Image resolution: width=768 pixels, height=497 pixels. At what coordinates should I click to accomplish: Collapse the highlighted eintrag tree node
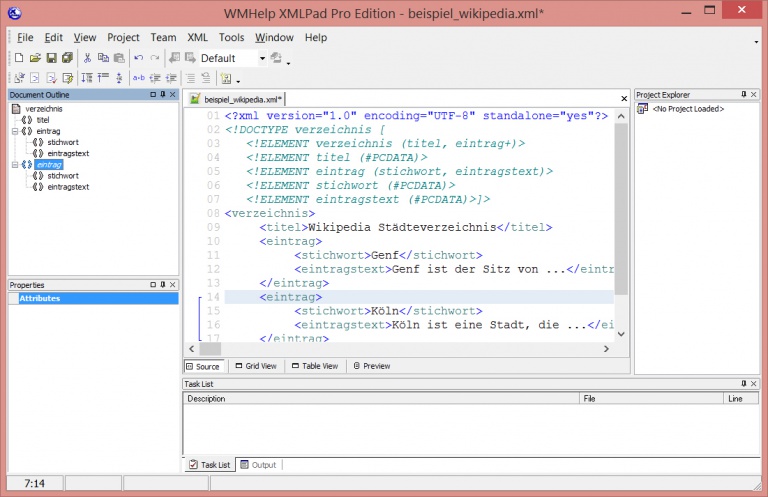coord(14,164)
